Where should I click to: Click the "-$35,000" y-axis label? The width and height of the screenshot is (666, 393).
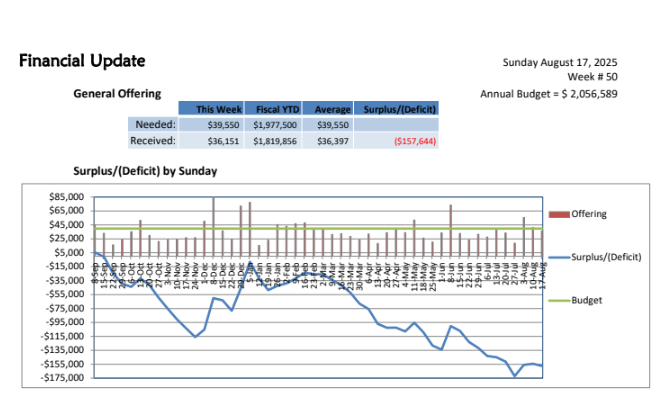[65, 280]
